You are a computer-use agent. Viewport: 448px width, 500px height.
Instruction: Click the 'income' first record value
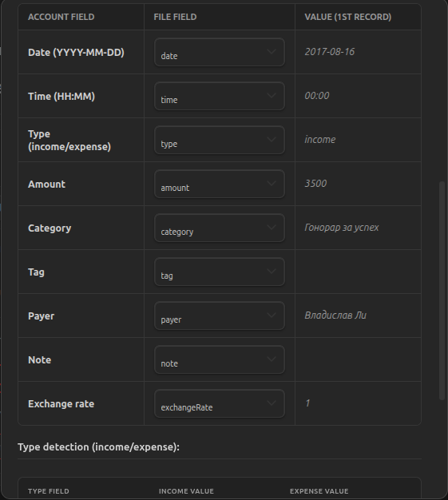(x=319, y=140)
